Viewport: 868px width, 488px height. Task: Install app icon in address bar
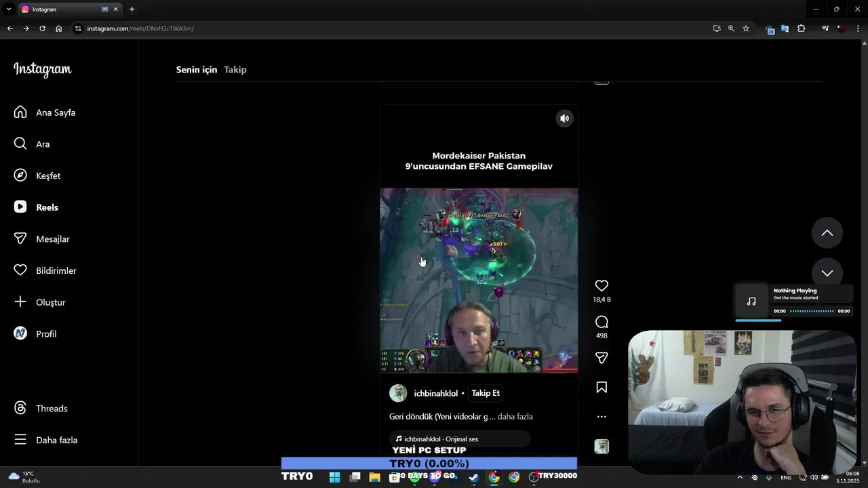tap(717, 28)
